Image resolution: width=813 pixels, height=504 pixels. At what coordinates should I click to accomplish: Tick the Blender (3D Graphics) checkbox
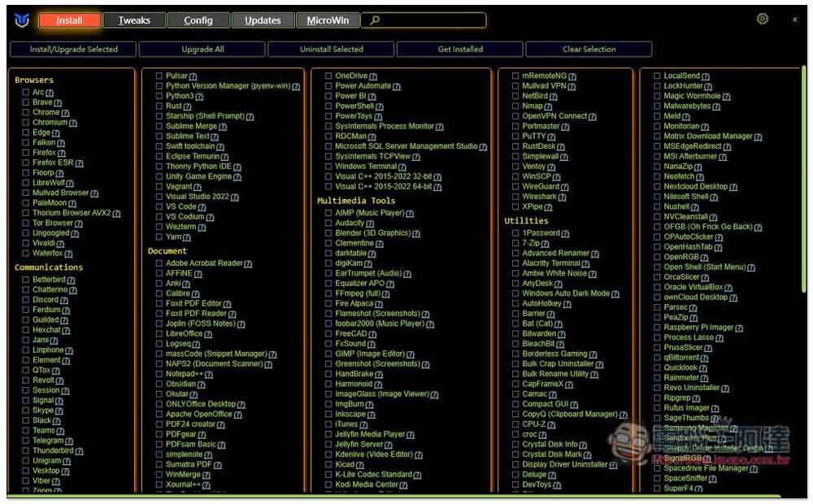tap(328, 232)
